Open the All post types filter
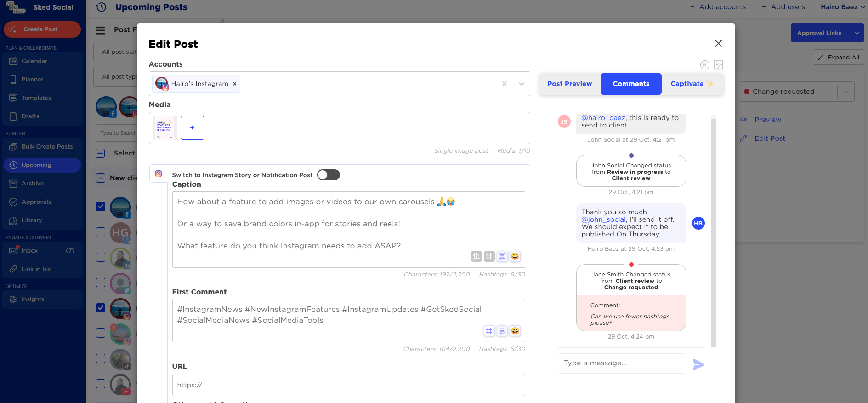This screenshot has height=403, width=868. (116, 77)
